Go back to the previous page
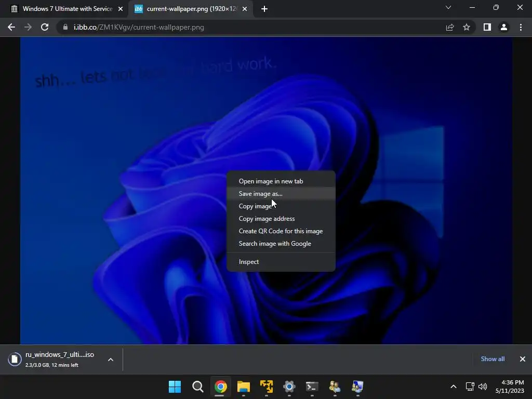This screenshot has height=399, width=532. (x=11, y=27)
